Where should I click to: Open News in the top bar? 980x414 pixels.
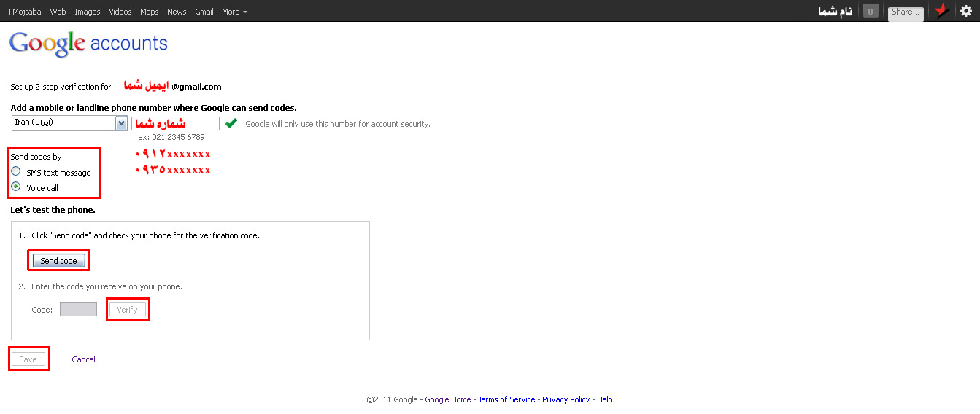tap(177, 12)
